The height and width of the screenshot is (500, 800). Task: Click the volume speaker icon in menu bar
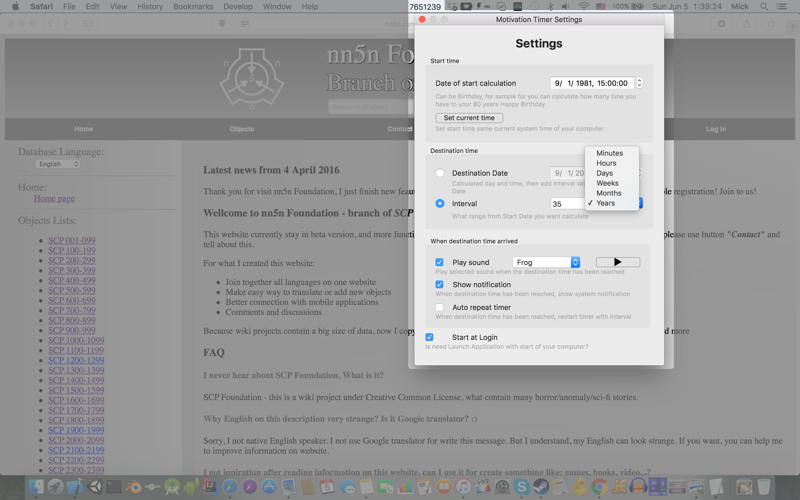pos(566,6)
